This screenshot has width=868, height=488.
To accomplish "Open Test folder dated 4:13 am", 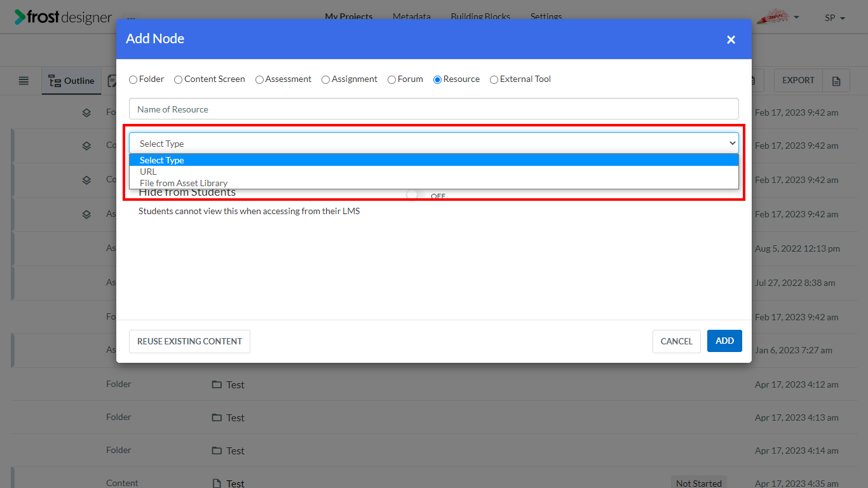I will tap(235, 417).
